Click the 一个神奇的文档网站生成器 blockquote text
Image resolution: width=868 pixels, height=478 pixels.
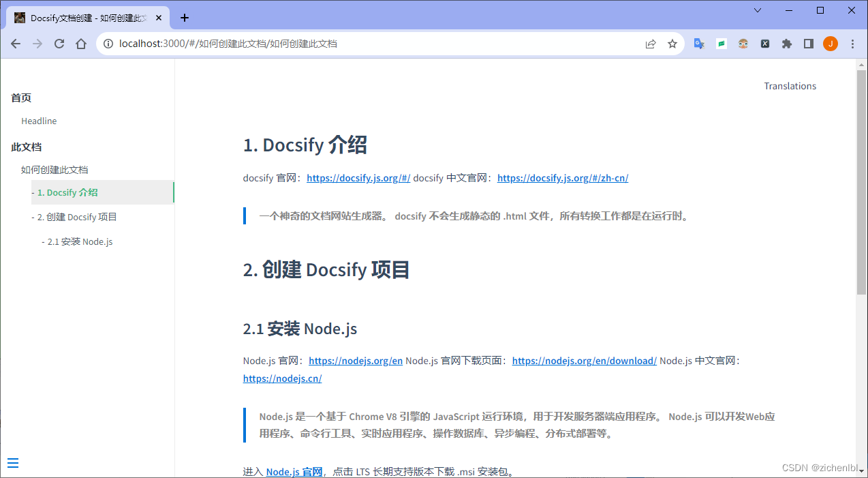click(x=475, y=216)
